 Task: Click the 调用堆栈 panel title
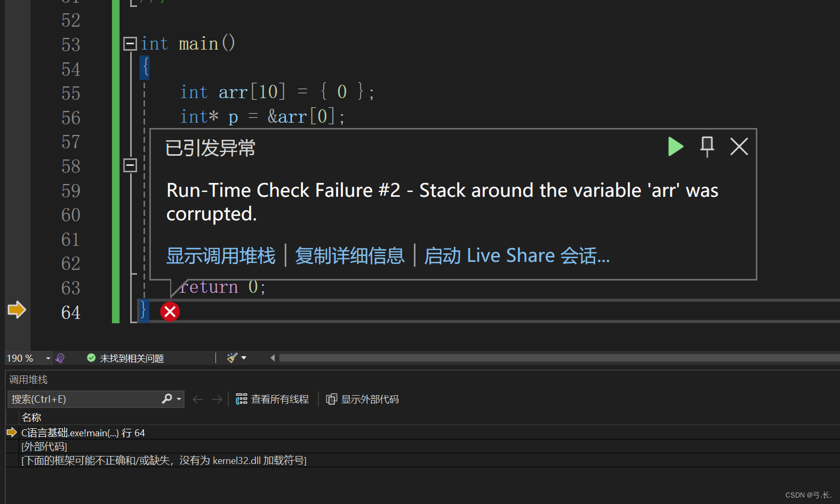pos(28,380)
